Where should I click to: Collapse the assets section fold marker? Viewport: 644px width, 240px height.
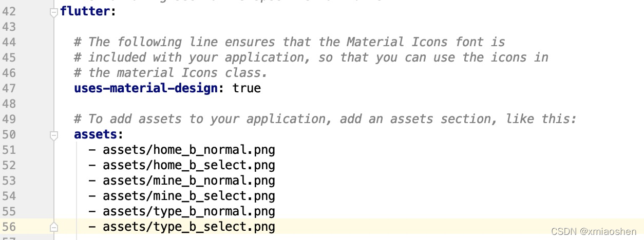tap(54, 135)
